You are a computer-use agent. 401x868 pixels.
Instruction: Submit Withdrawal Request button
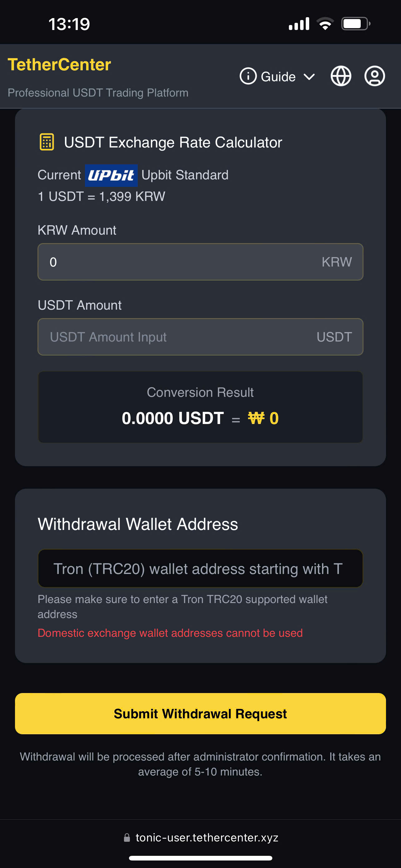[200, 713]
